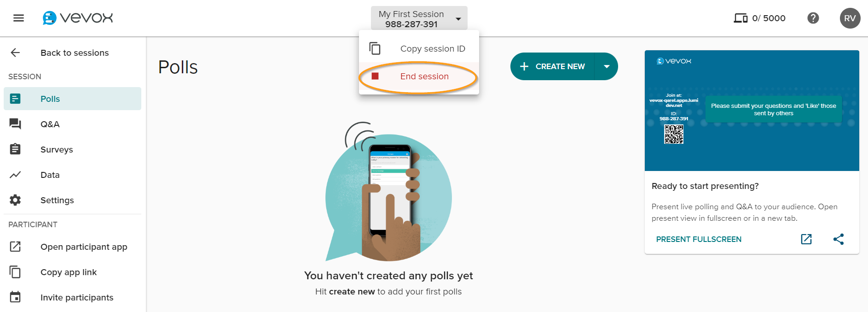
Task: Open PRESENT FULLSCREEN link
Action: [x=699, y=239]
